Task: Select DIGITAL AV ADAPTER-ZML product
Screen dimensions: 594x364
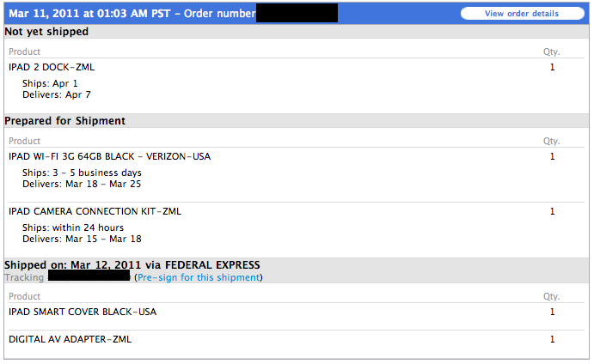Action: 70,339
